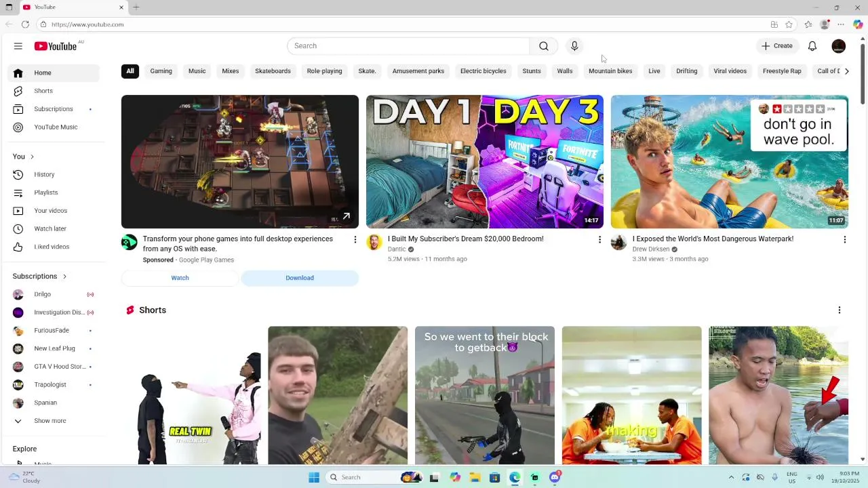Select the Viral videos chip

[730, 71]
